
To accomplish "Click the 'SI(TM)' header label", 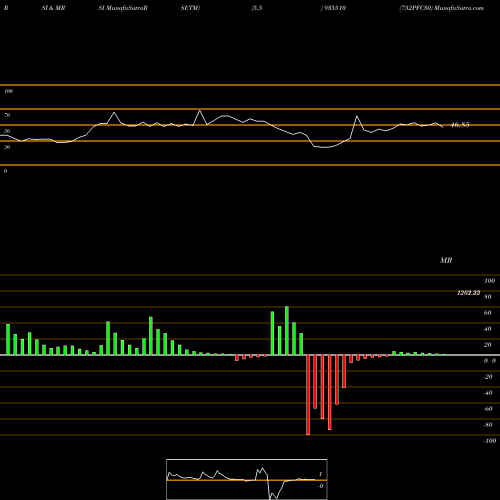I will (x=190, y=8).
